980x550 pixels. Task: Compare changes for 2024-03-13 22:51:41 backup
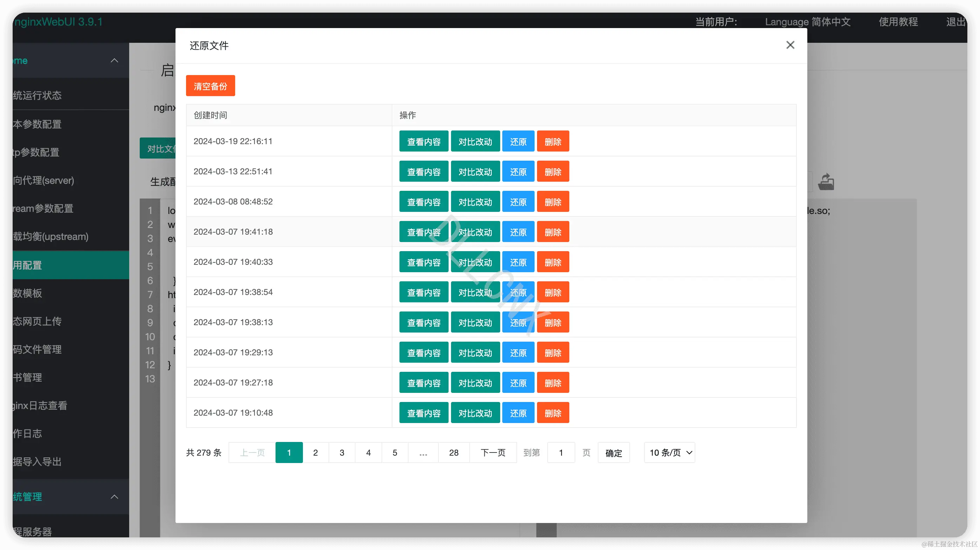point(475,172)
